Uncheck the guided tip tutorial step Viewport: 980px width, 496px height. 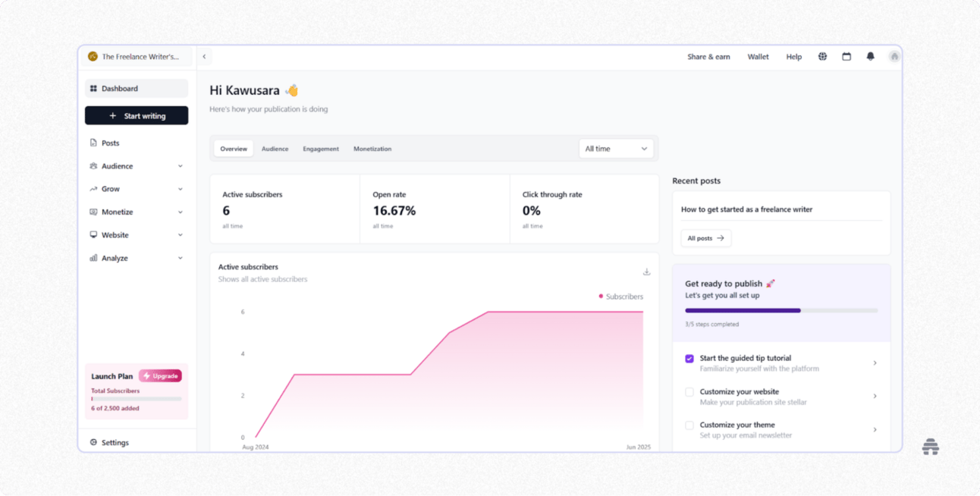click(x=689, y=358)
